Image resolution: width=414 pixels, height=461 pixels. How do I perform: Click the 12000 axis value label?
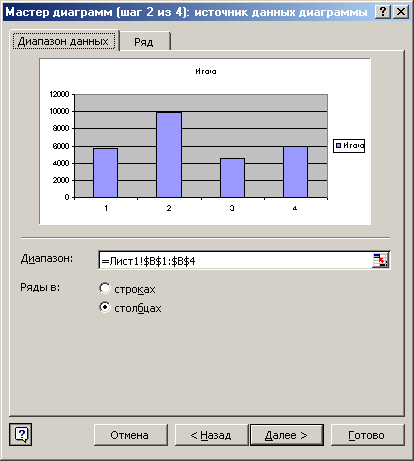point(59,94)
